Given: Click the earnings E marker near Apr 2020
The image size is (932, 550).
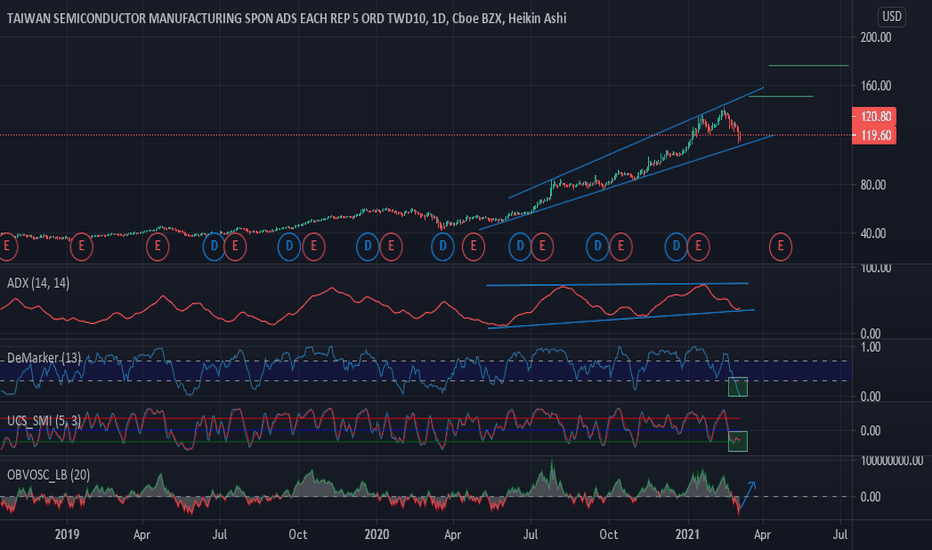Looking at the screenshot, I should (474, 247).
